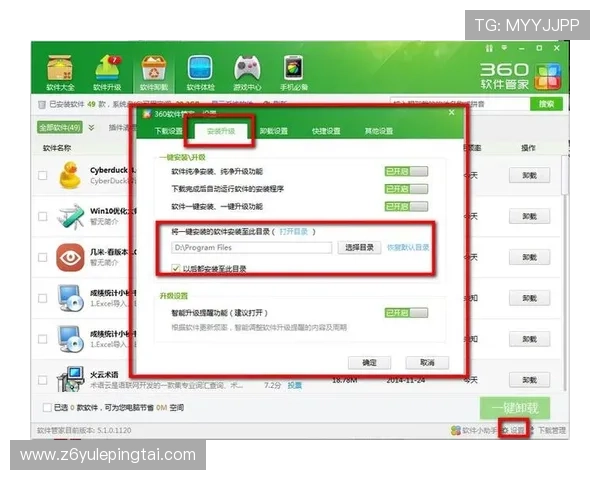
Task: Toggle 下载完成后自动运行软件的安装程序 switch
Action: [x=405, y=189]
